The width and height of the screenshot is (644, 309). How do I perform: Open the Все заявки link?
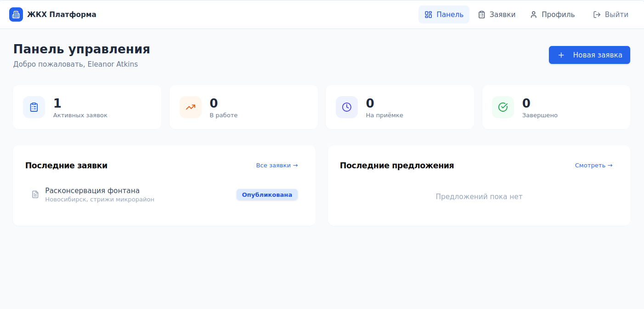pos(277,166)
